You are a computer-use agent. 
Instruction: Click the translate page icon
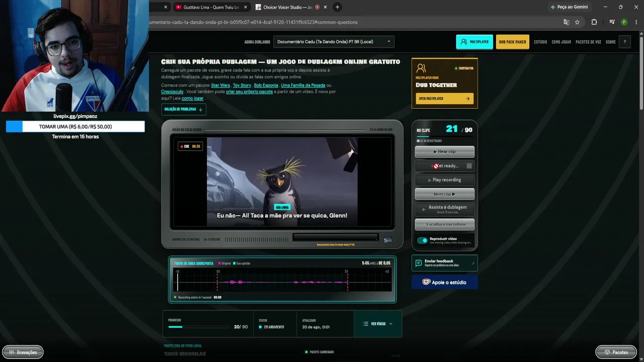pyautogui.click(x=567, y=22)
